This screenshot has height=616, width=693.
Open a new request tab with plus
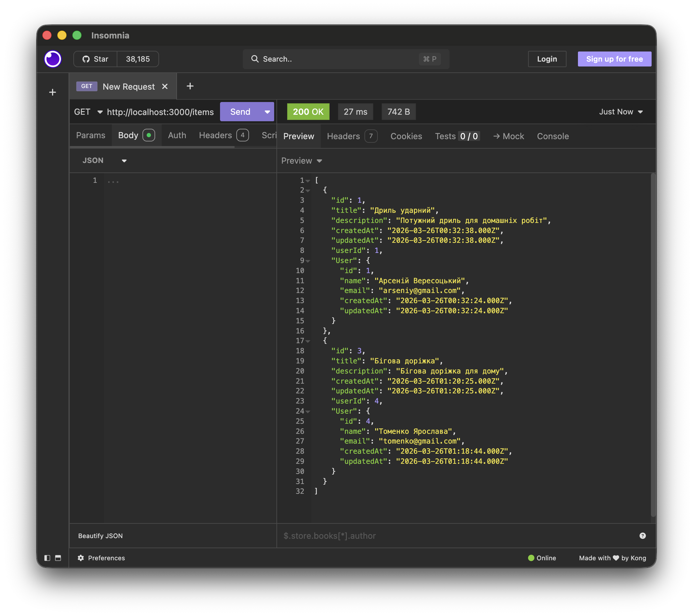[x=190, y=86]
